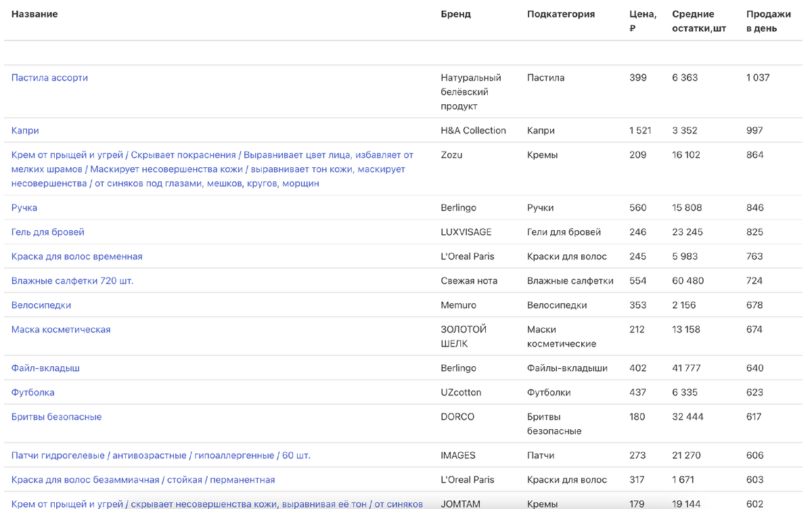This screenshot has height=509, width=812.
Task: Click the 'Бренд' column header
Action: tap(456, 14)
